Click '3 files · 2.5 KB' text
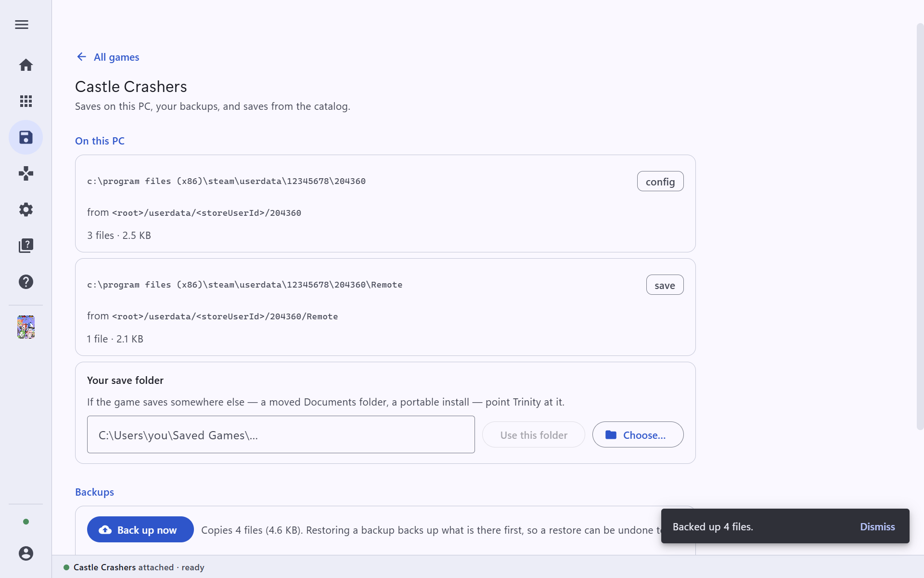 coord(119,236)
